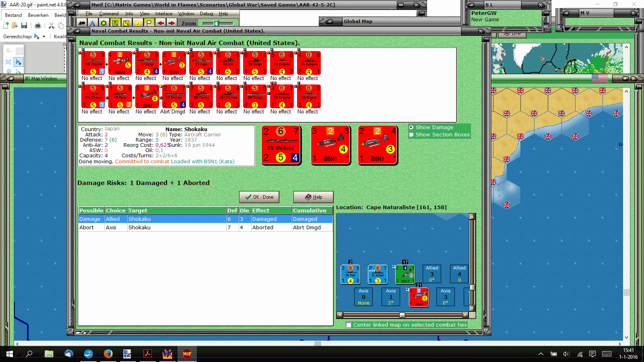Click the large CV Shokaku detail counter
The height and width of the screenshot is (362, 644).
click(281, 145)
